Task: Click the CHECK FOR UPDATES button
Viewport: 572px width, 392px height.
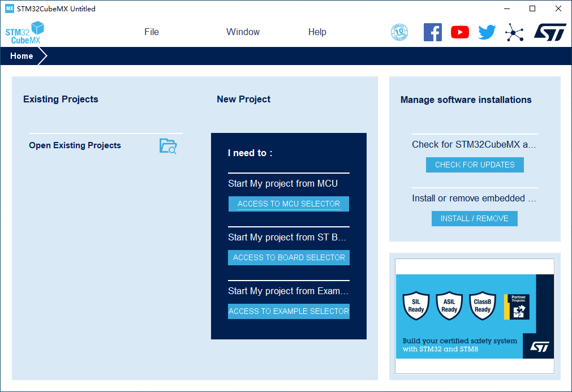Action: click(x=475, y=165)
